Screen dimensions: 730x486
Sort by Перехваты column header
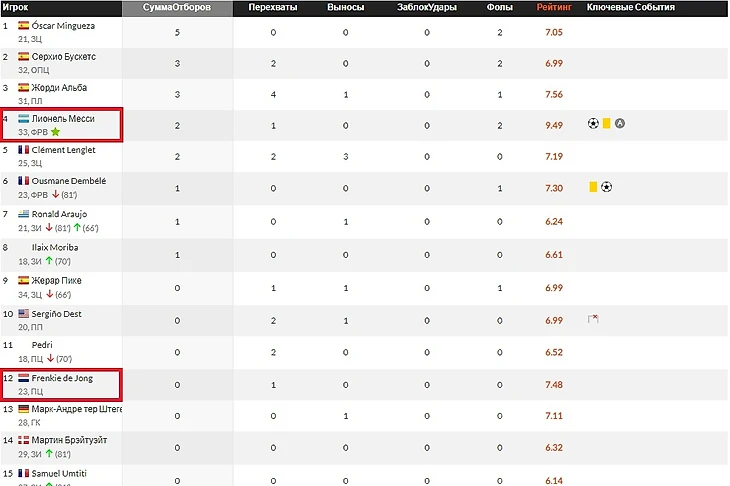tap(272, 7)
